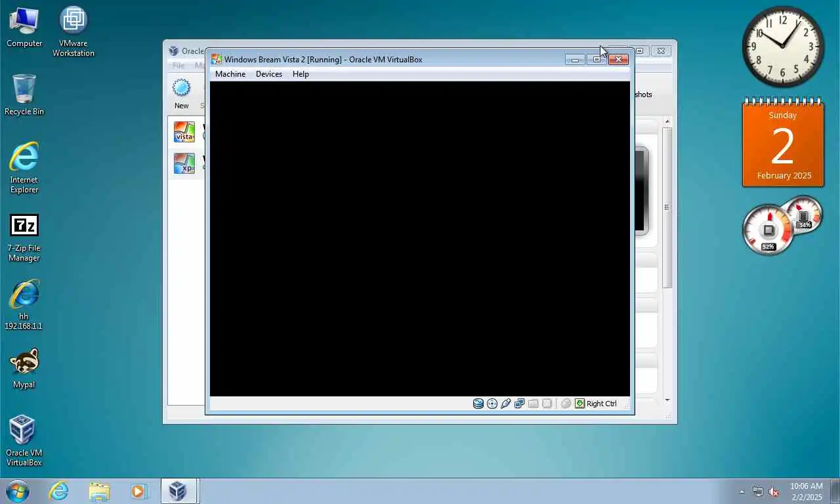Image resolution: width=840 pixels, height=504 pixels.
Task: Maximize the Windows Bream Vista 2 window
Action: tap(596, 60)
